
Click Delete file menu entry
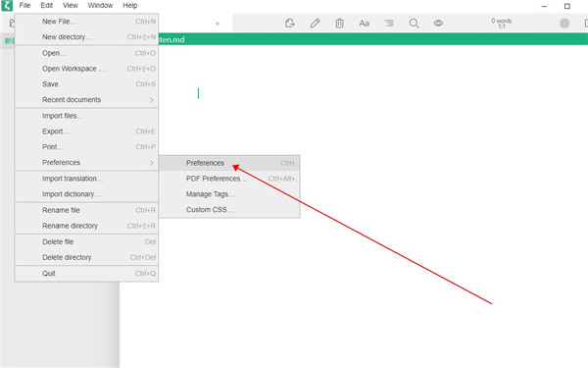[86, 241]
